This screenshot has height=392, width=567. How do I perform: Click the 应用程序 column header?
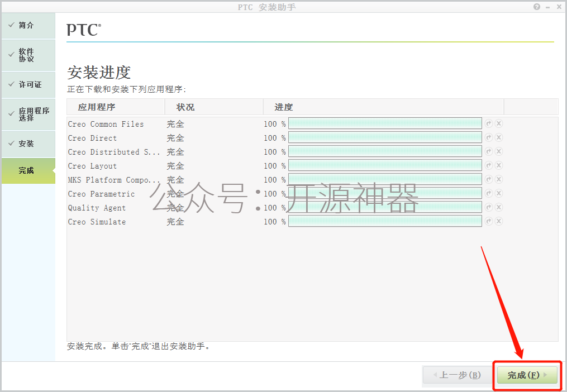click(116, 107)
